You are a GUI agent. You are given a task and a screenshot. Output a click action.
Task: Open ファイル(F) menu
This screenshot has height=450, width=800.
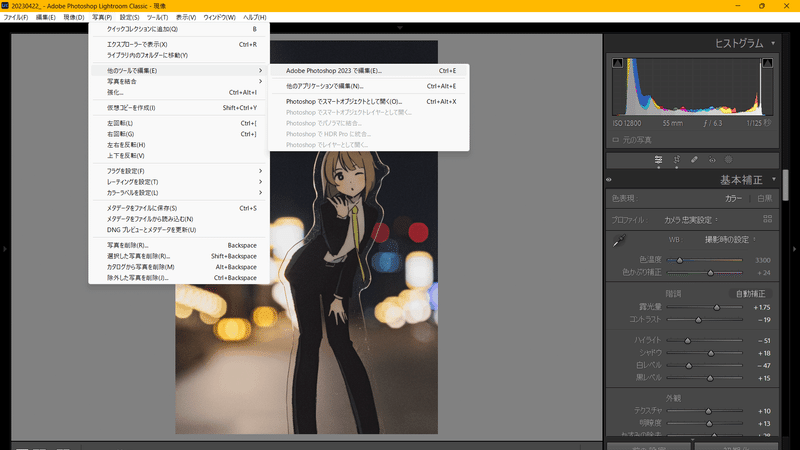(x=16, y=17)
